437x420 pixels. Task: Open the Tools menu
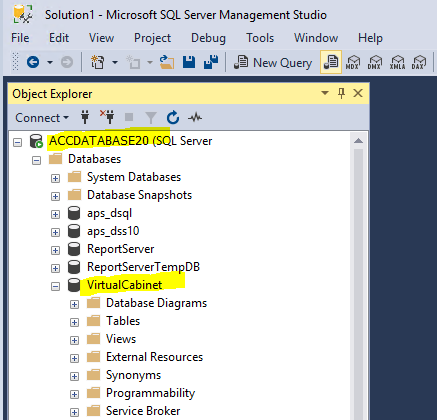click(x=260, y=38)
